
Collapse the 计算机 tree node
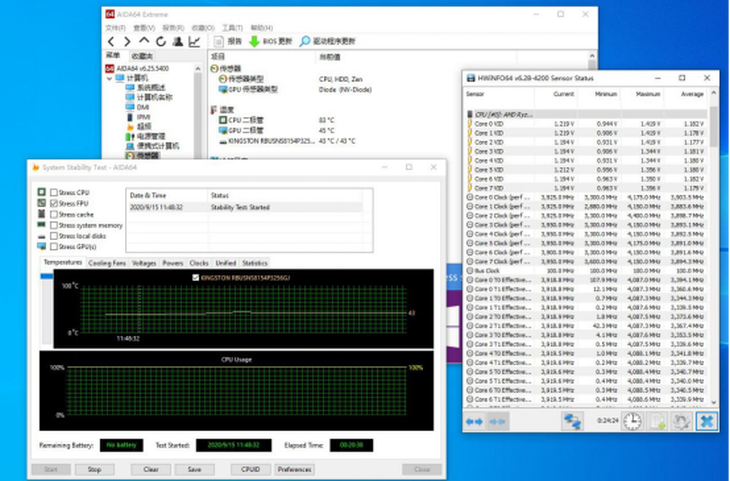[109, 78]
